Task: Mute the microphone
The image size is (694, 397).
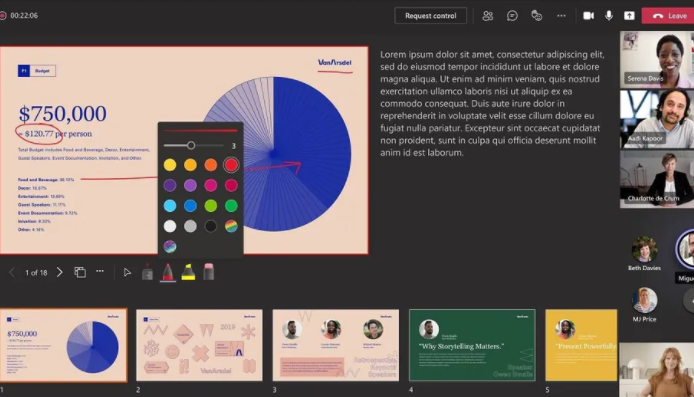Action: [x=609, y=15]
